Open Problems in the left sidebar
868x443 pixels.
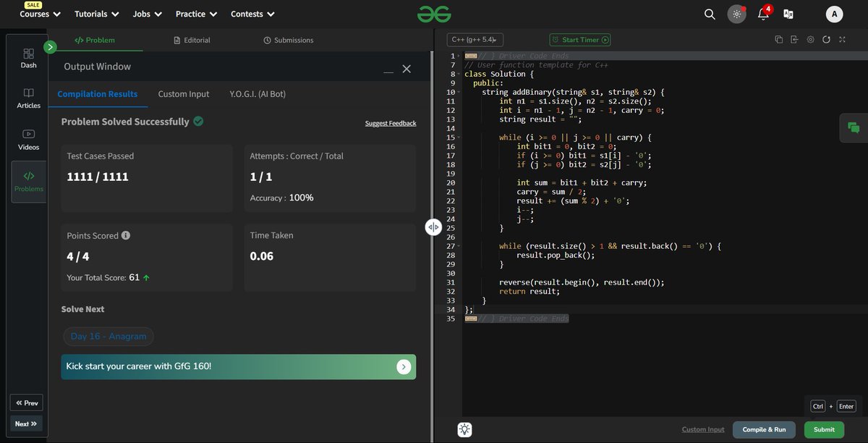[x=28, y=182]
